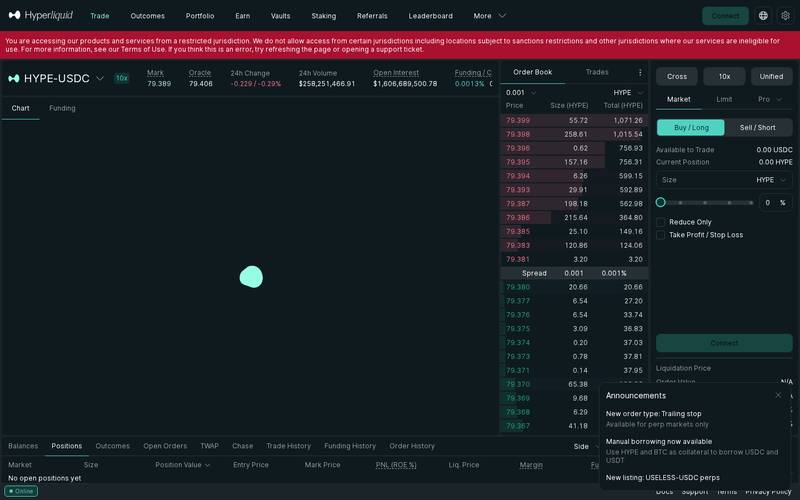Click the Margin column header
800x500 pixels.
coord(531,465)
